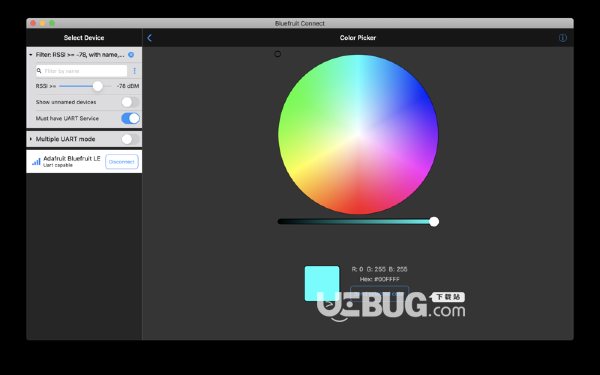Image resolution: width=600 pixels, height=375 pixels.
Task: Click the search magnifier in name filter
Action: click(39, 71)
